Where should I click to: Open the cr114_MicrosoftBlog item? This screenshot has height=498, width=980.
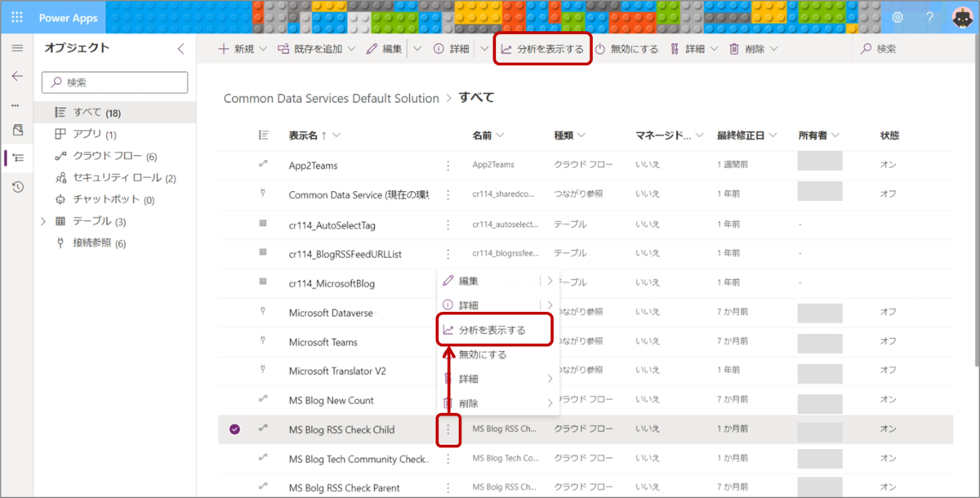(332, 283)
